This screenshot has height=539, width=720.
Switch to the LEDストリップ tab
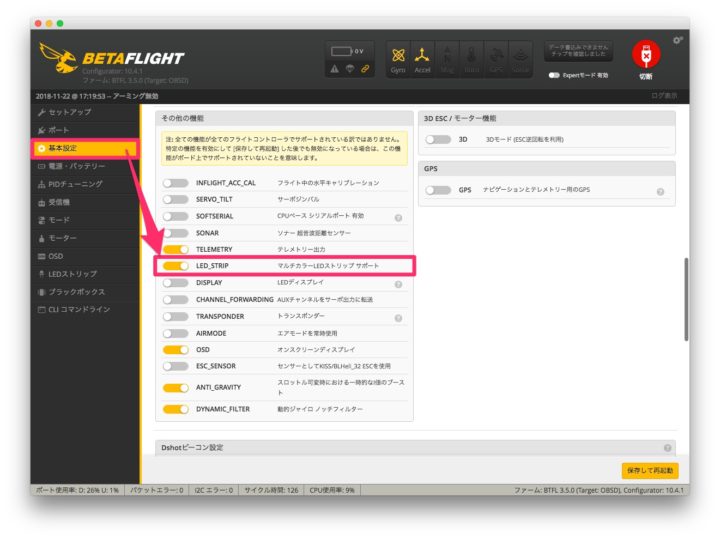[72, 273]
